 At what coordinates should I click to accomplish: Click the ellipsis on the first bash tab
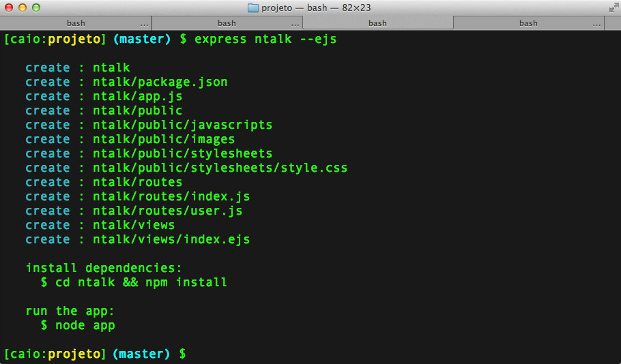[144, 24]
